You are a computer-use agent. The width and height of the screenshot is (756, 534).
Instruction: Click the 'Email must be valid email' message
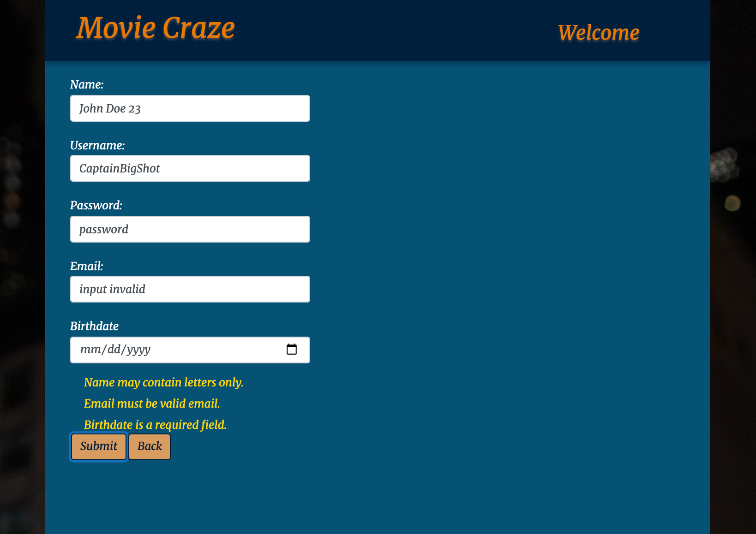152,403
